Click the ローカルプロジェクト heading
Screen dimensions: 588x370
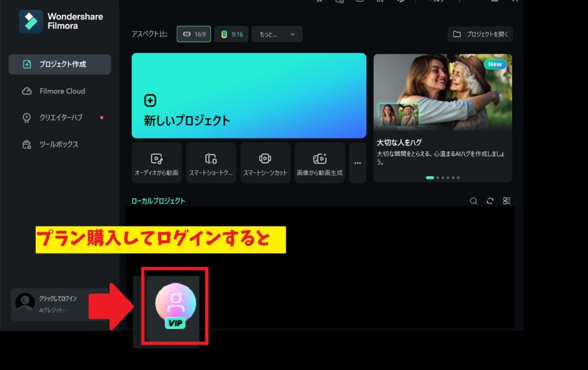[158, 201]
